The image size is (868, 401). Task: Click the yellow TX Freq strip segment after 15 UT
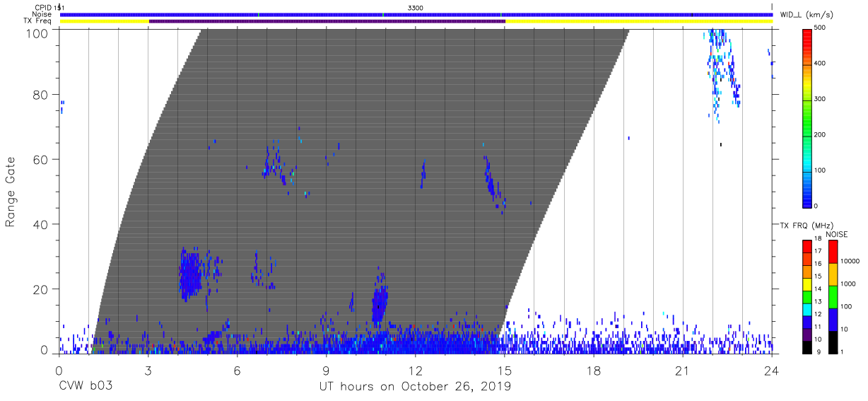click(x=639, y=21)
